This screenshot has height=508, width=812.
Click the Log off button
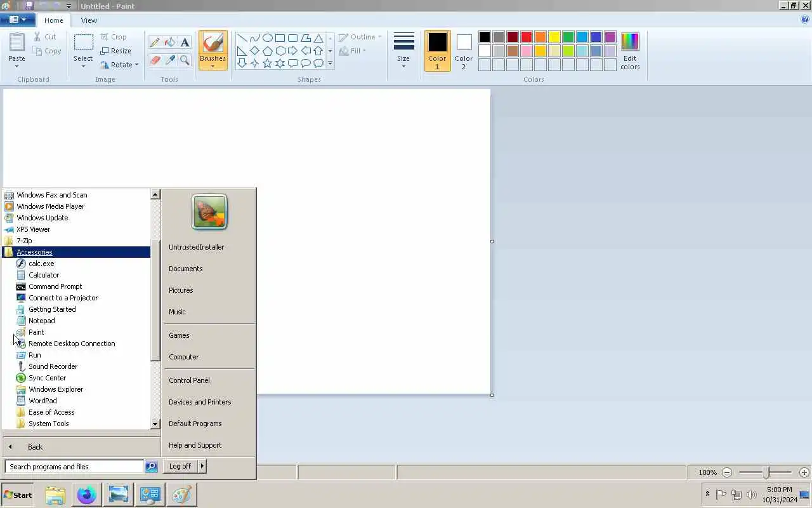(x=180, y=466)
